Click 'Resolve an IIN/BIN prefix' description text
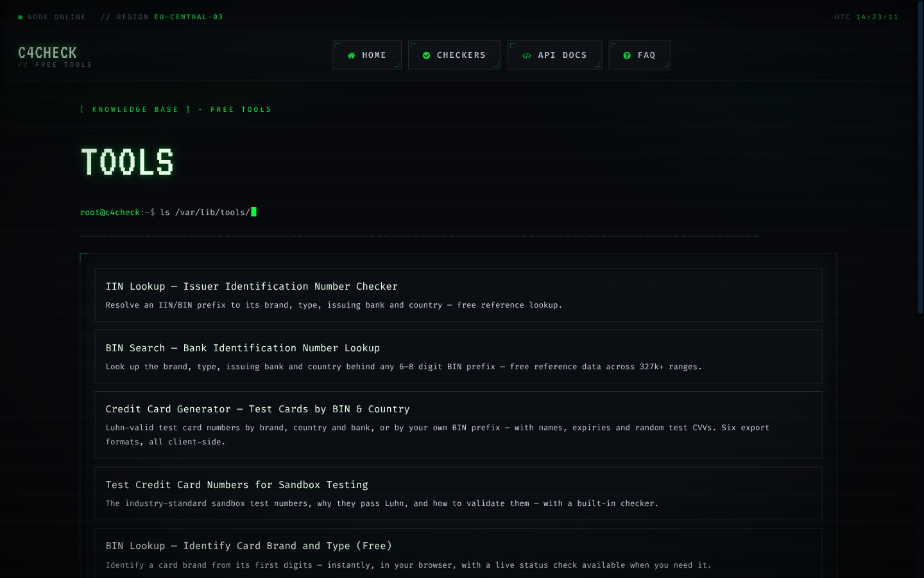The height and width of the screenshot is (578, 924). click(334, 305)
